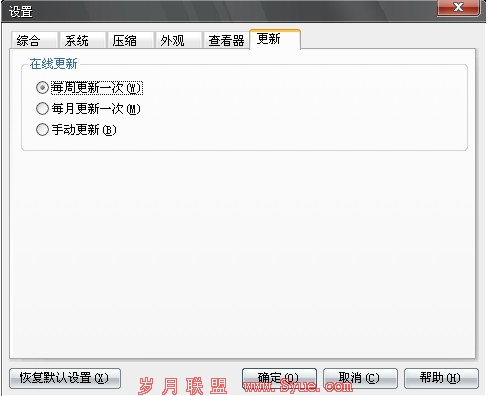Select the 外观 tab

[178, 41]
